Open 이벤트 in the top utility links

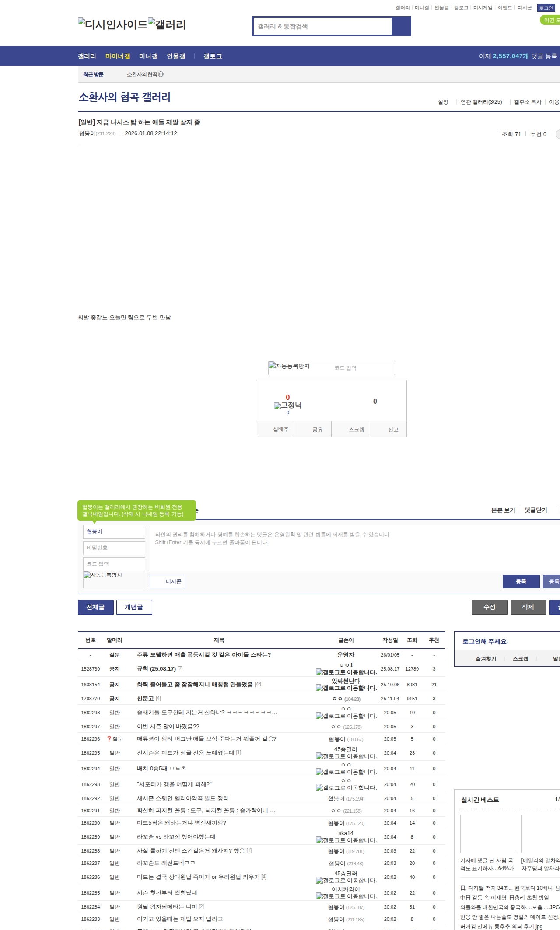pos(505,8)
